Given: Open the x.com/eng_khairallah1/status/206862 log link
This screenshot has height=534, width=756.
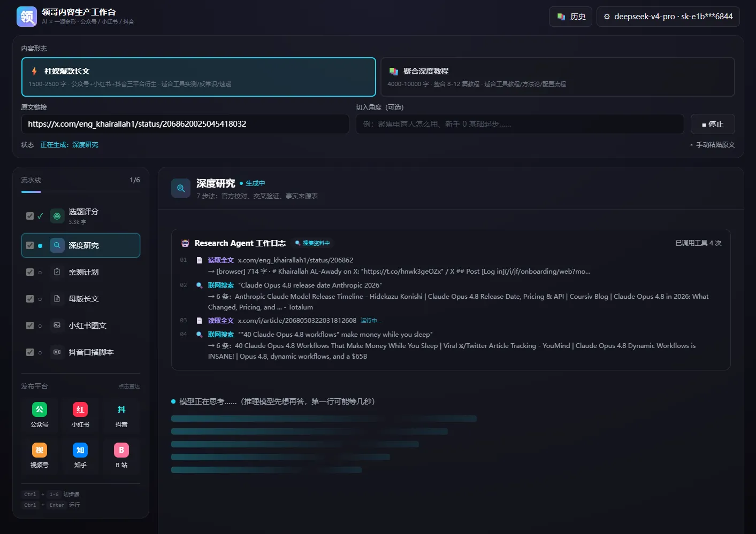Looking at the screenshot, I should pyautogui.click(x=295, y=260).
